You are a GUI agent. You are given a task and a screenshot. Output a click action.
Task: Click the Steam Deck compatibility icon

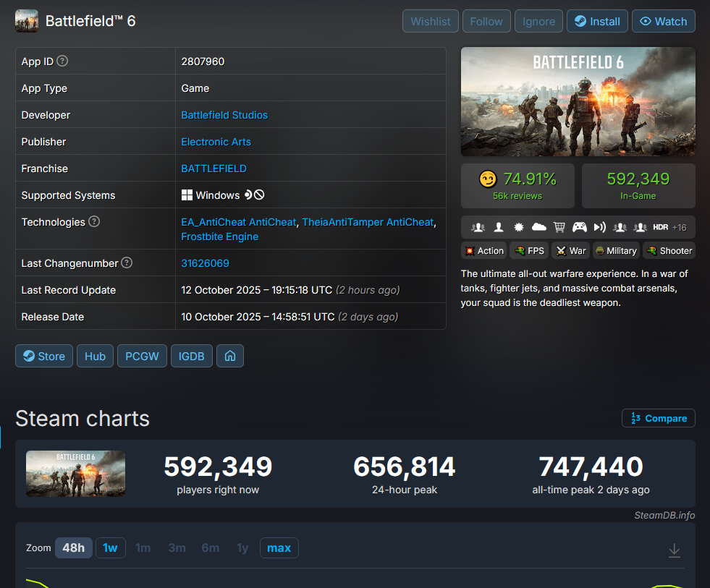click(248, 195)
